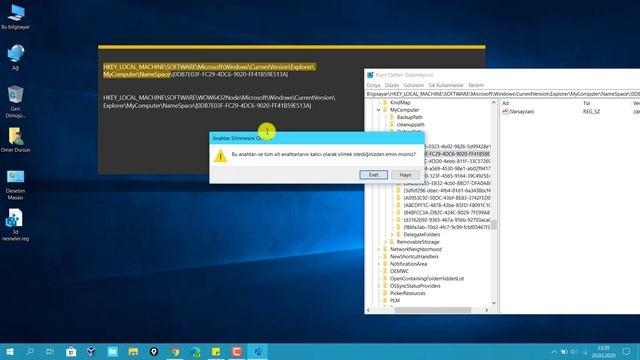The width and height of the screenshot is (640, 360).
Task: Expand the RemovableStorage tree node
Action: 385,242
